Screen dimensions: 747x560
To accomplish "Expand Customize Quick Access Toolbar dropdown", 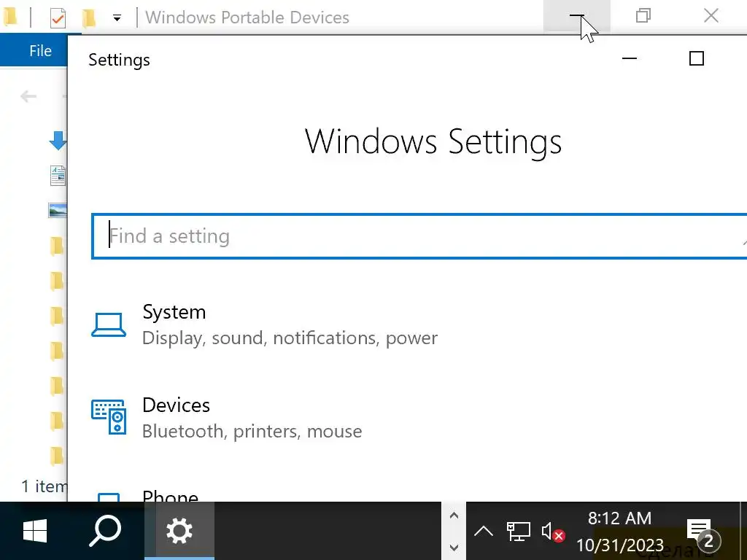I will click(x=117, y=17).
